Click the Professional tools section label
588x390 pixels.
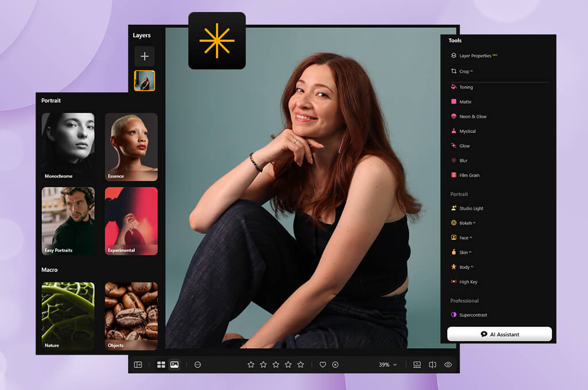tap(464, 301)
